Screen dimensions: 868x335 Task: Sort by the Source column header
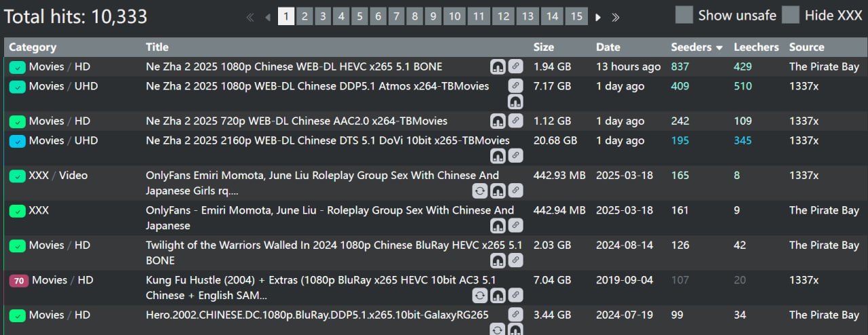point(807,47)
